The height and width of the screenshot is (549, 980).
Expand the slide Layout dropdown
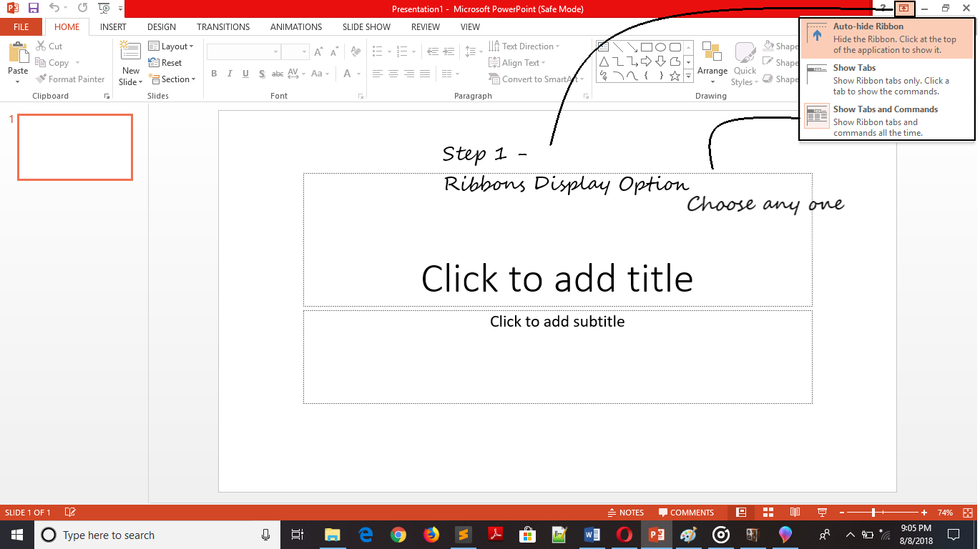point(172,46)
